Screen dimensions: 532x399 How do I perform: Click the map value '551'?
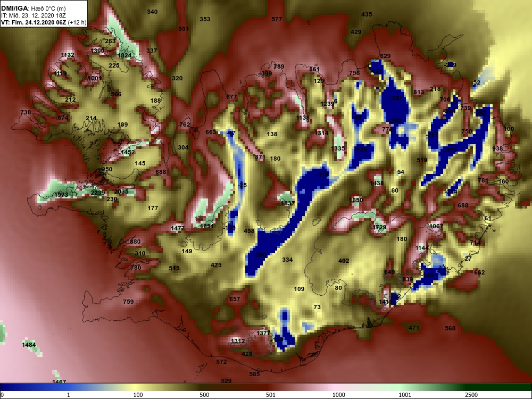184,29
